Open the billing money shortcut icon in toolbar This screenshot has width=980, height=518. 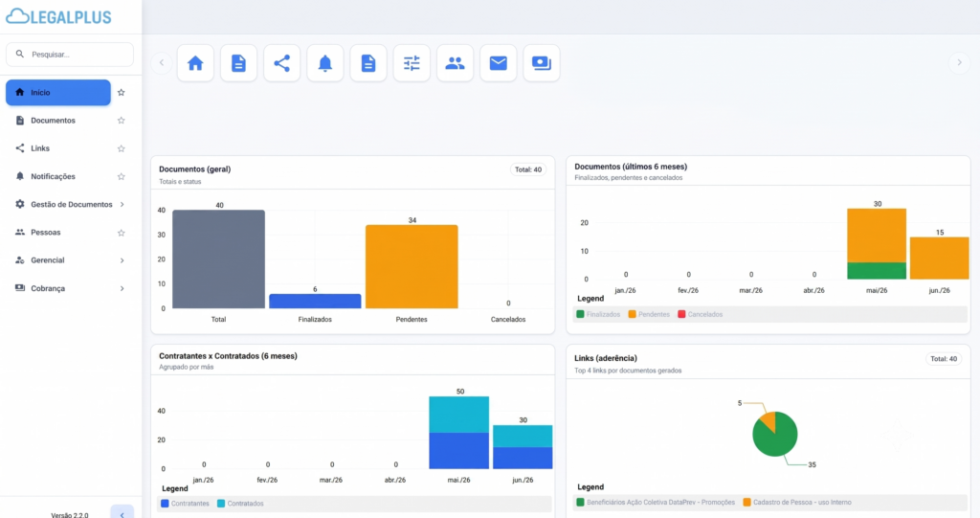tap(542, 63)
